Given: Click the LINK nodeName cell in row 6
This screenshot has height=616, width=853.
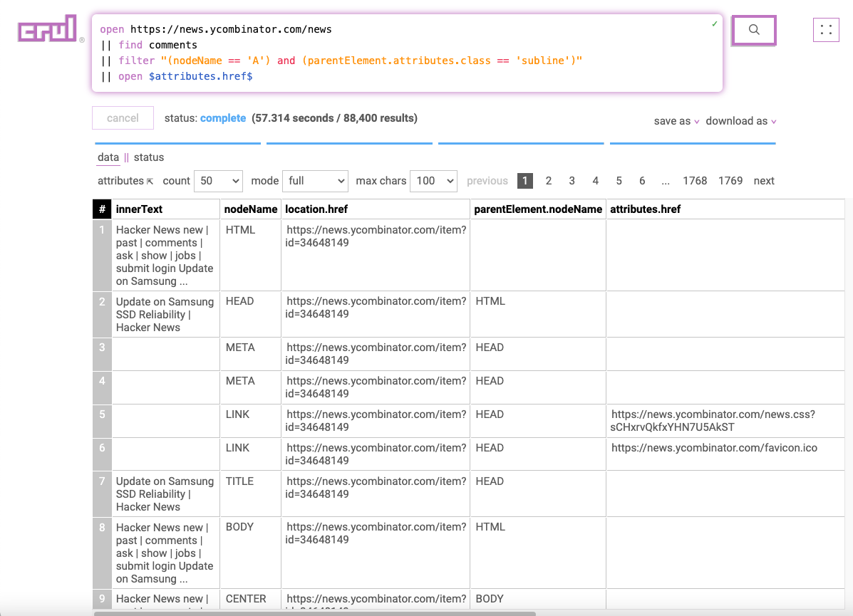Looking at the screenshot, I should [x=251, y=454].
